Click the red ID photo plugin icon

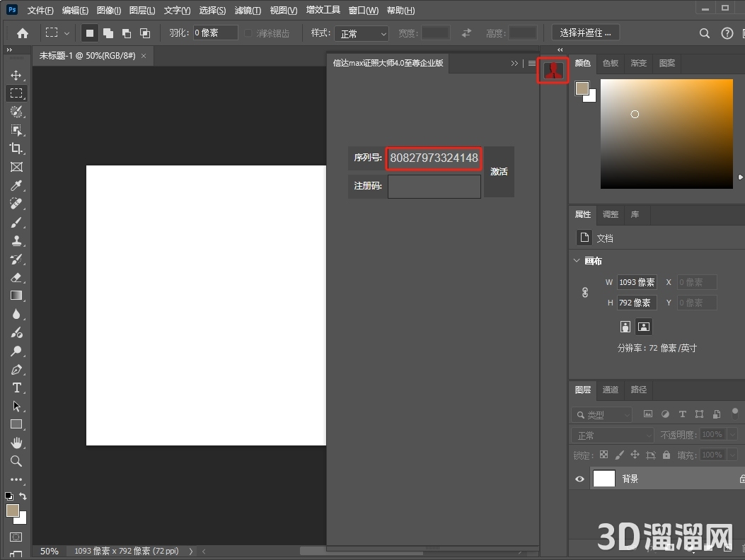[x=553, y=70]
